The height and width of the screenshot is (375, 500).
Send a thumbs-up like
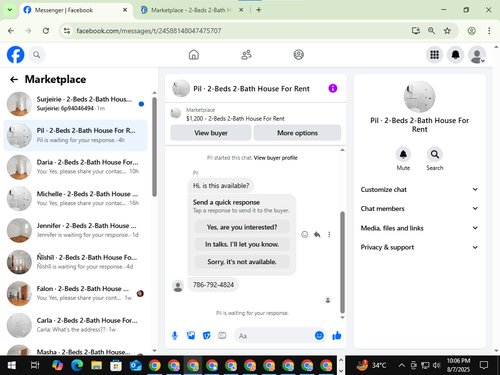337,336
